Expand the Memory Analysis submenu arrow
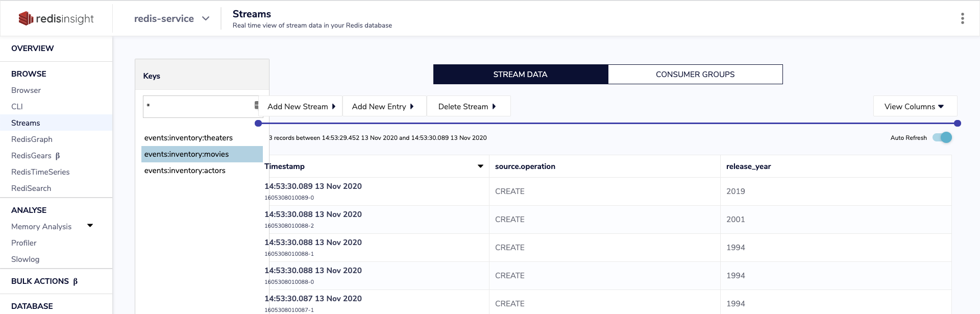Viewport: 980px width, 314px height. 90,226
